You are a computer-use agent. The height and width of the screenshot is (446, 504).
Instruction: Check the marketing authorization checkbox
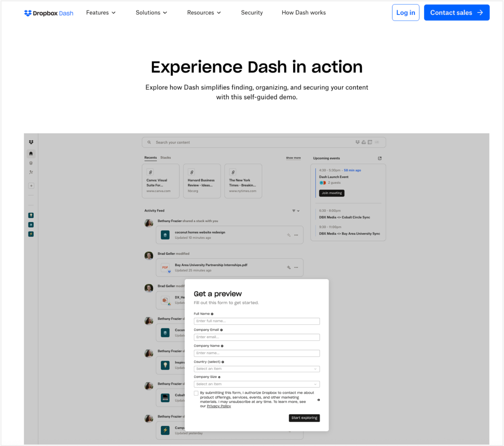coord(196,393)
